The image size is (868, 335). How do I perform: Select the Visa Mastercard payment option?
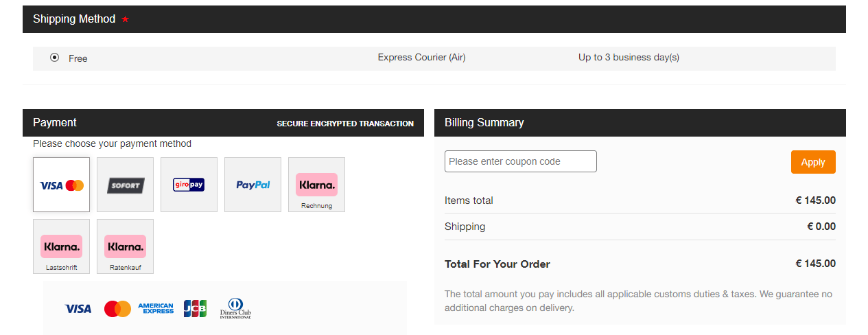pyautogui.click(x=61, y=185)
